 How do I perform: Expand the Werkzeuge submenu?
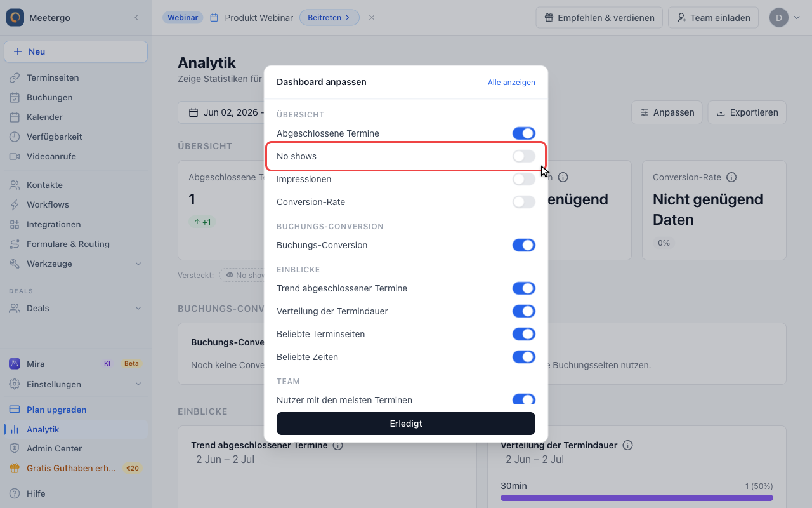pyautogui.click(x=138, y=264)
